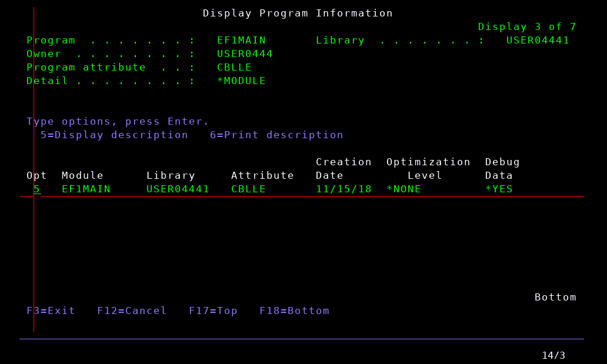Click the Display Program Information title

click(x=298, y=13)
